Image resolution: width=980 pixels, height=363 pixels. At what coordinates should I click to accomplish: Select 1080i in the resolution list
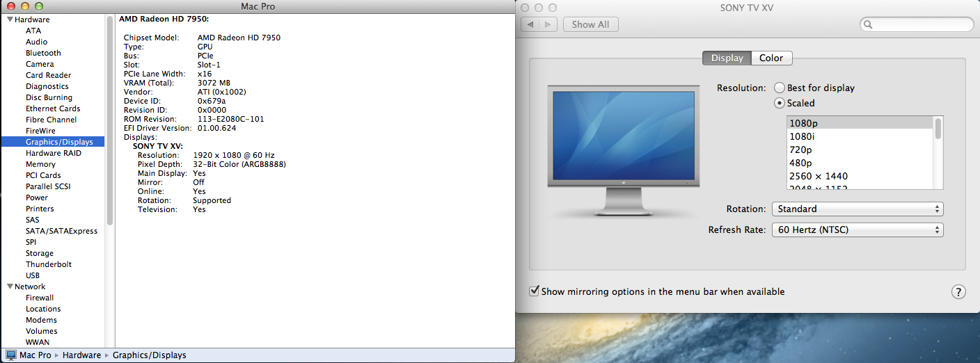click(860, 136)
